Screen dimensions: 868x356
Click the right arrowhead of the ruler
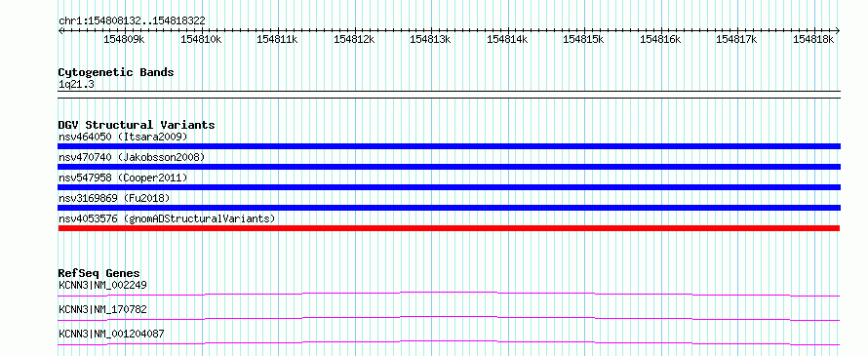pos(838,30)
